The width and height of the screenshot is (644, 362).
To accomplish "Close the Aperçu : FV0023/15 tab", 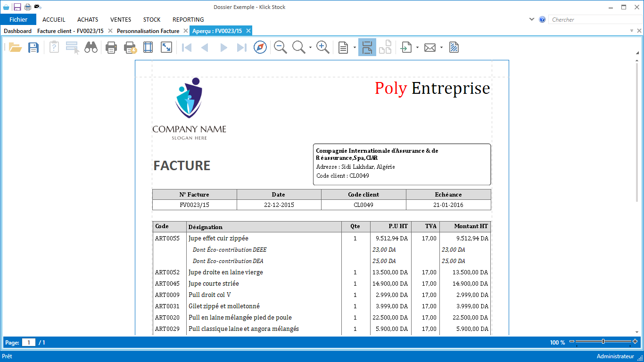I will 248,31.
